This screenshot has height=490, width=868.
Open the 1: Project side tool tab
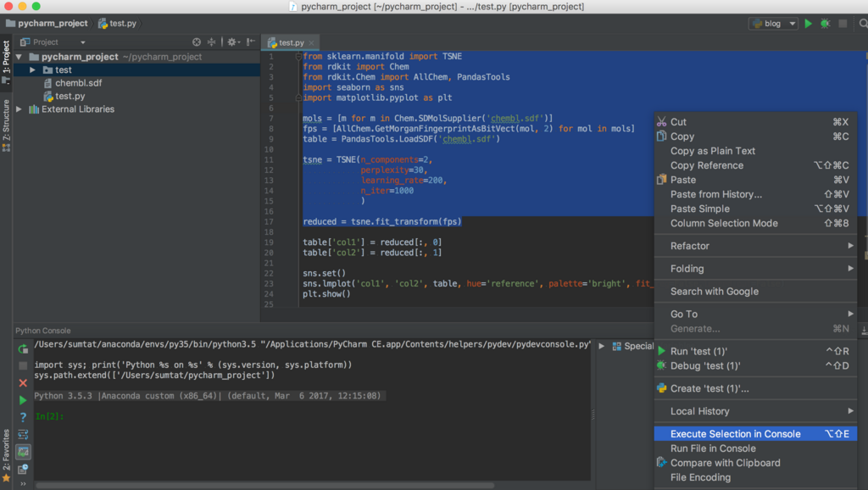[x=6, y=61]
